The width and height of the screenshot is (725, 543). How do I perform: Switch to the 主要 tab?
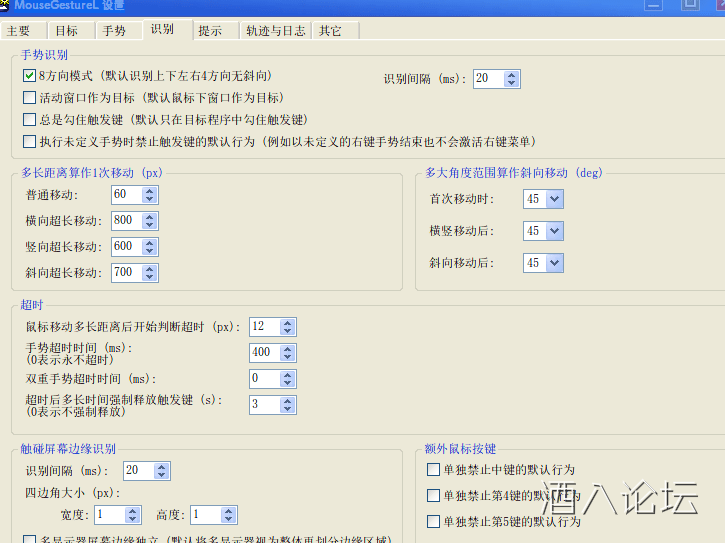(19, 31)
